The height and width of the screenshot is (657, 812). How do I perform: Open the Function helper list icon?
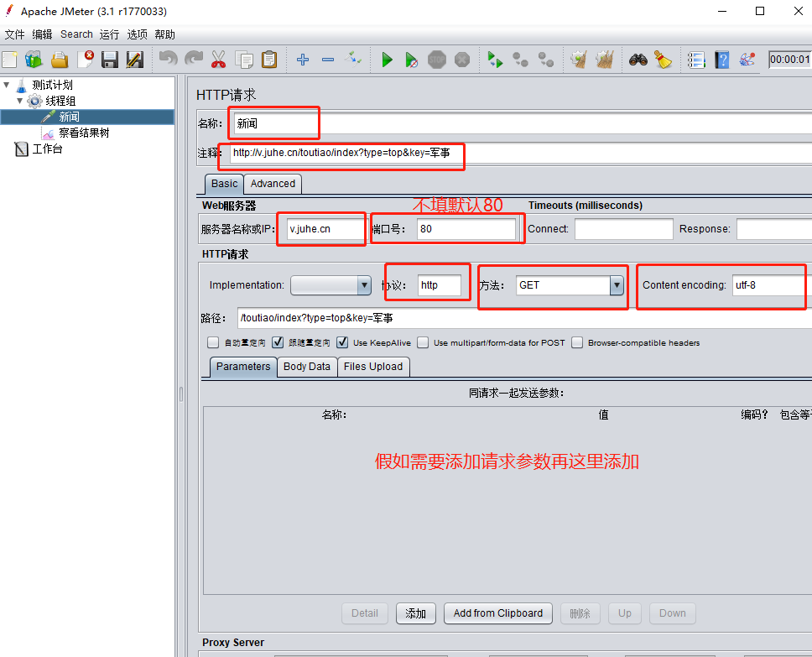point(696,60)
